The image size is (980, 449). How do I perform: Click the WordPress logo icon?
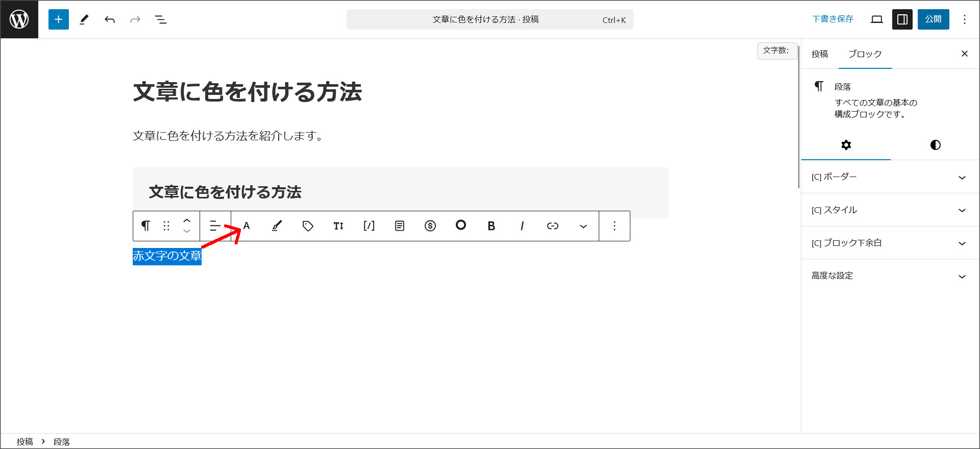coord(19,19)
